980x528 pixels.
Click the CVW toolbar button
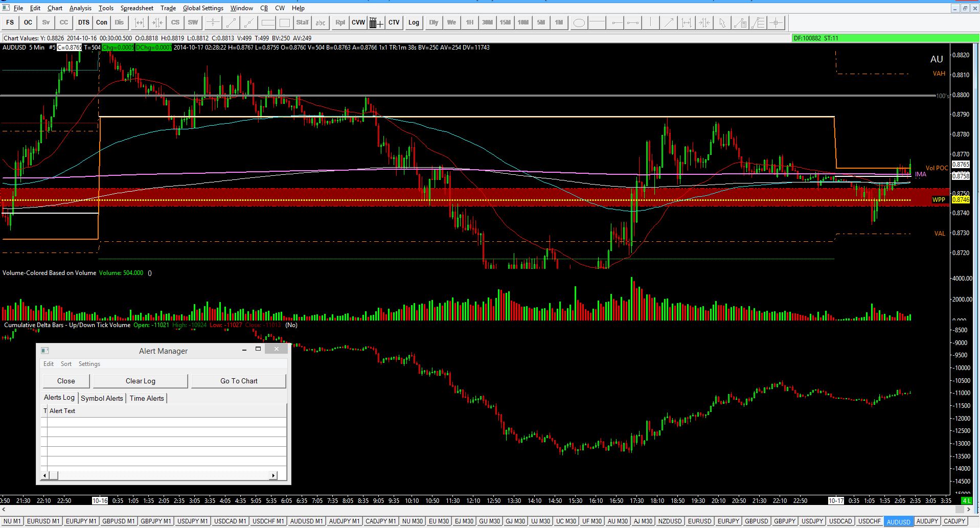pyautogui.click(x=358, y=22)
